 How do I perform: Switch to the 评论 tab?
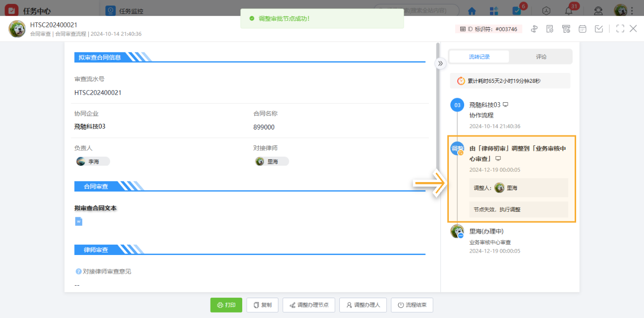(x=541, y=57)
